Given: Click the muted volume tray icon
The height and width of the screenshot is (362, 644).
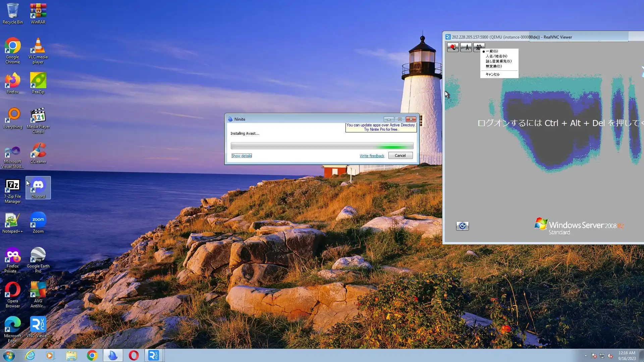Looking at the screenshot, I should 610,356.
